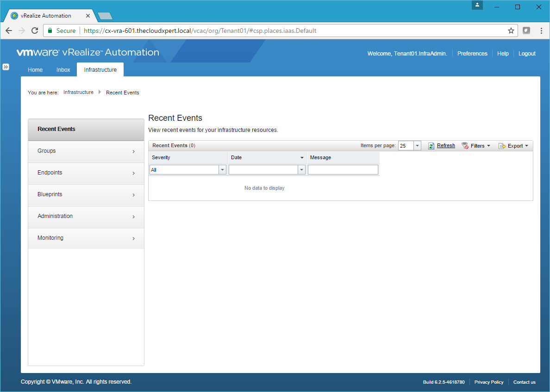550x392 pixels.
Task: Expand the Blueprints menu section
Action: click(x=86, y=195)
